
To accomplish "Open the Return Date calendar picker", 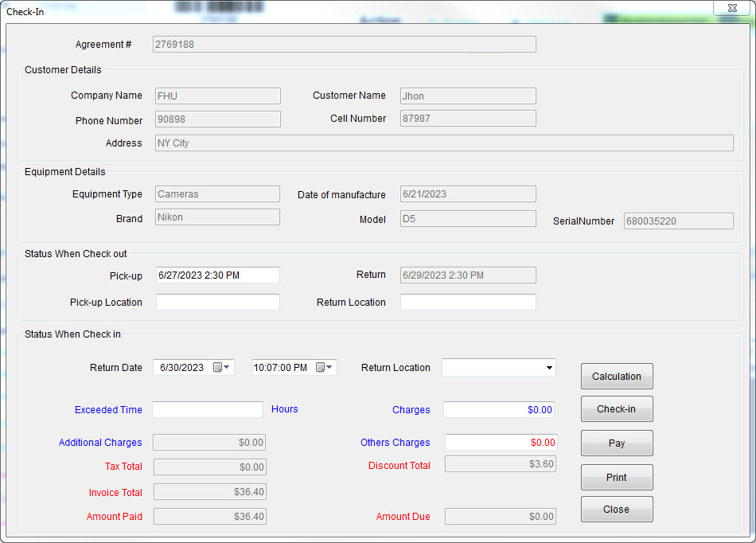I will pos(221,368).
